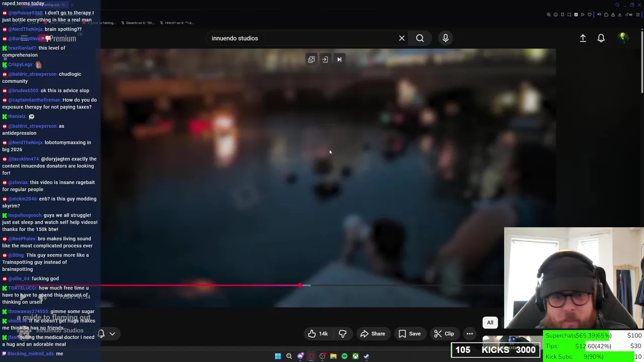The height and width of the screenshot is (362, 644).
Task: Save the video to a playlist
Action: coord(410,334)
